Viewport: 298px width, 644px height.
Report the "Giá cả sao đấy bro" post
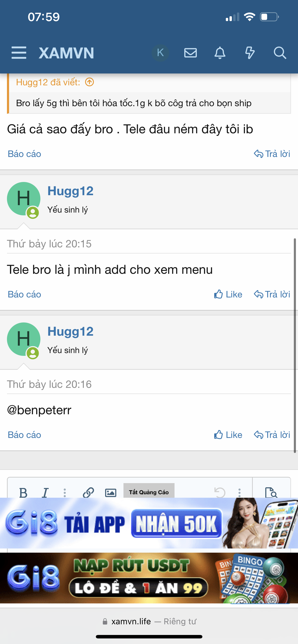24,154
